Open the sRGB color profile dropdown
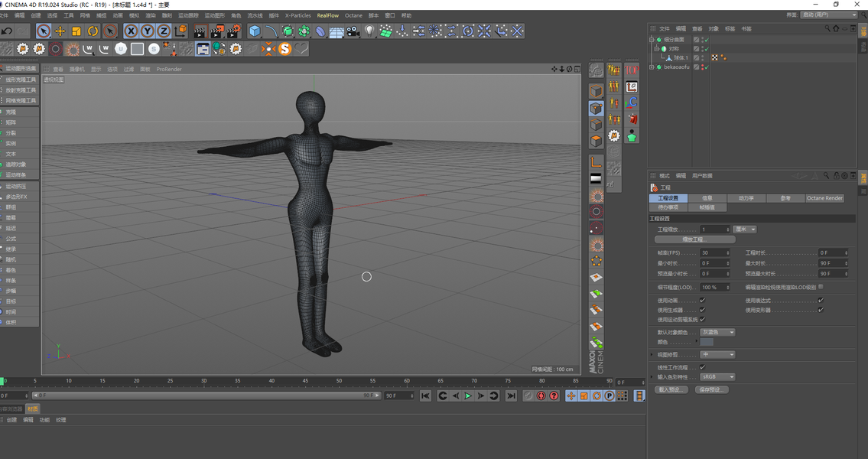 [717, 377]
